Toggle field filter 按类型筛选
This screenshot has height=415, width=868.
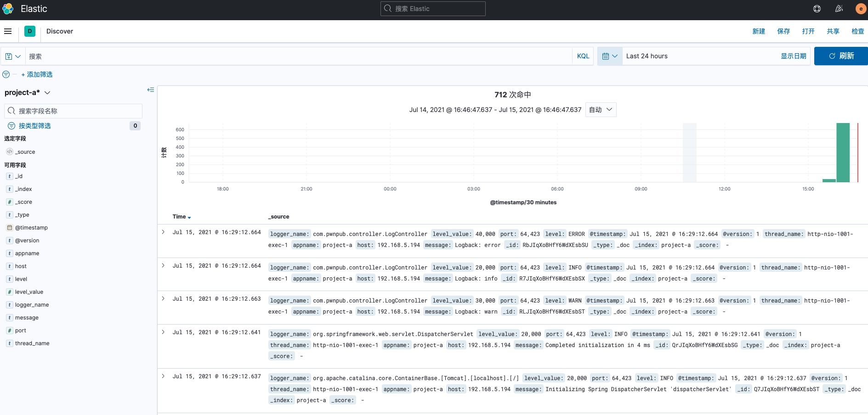[x=35, y=126]
